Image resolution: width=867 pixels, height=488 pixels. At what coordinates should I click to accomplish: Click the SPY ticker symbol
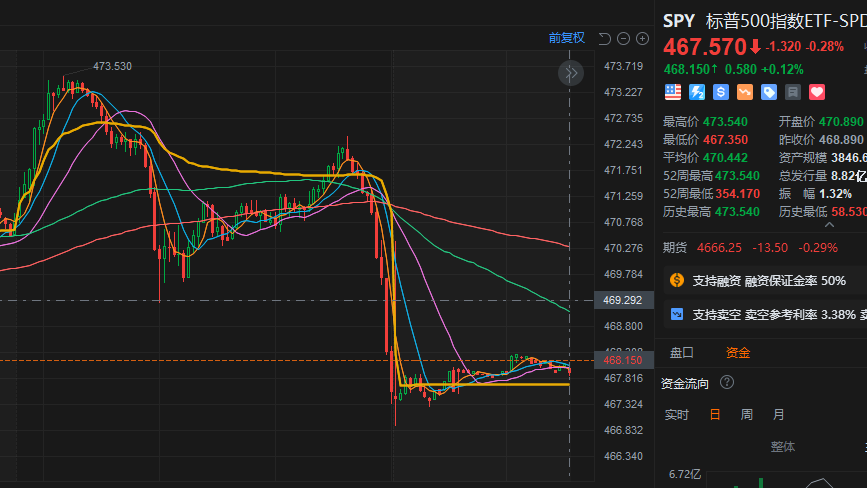678,21
